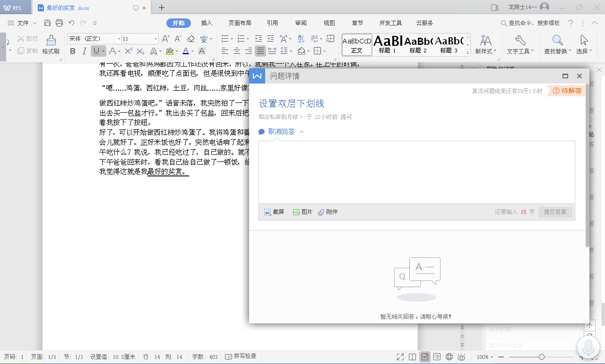Enable eye protection mode icon in status bar

(461, 357)
